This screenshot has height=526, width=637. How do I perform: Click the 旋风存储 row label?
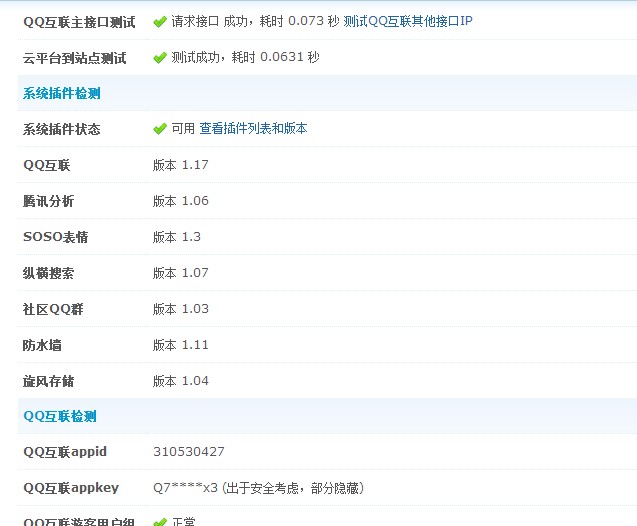48,381
